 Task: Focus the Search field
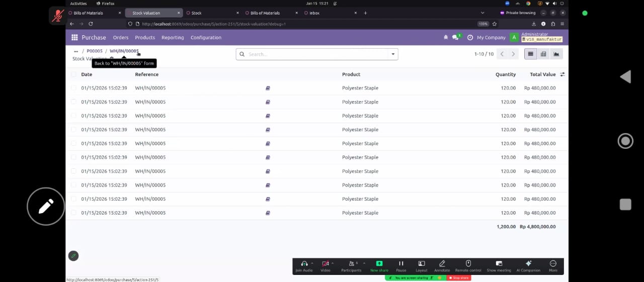click(317, 54)
